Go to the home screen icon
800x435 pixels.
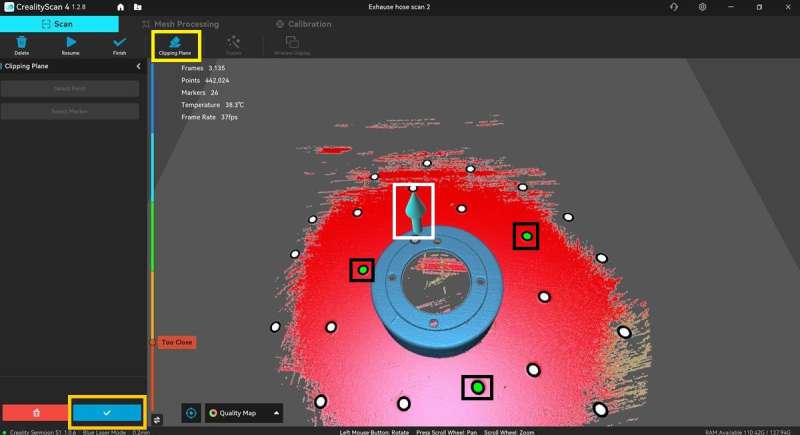click(121, 7)
